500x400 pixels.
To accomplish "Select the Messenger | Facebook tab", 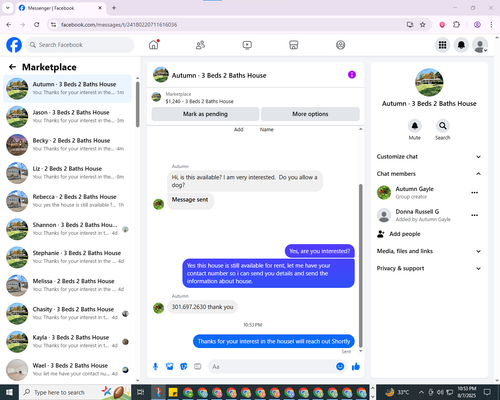I will click(x=60, y=8).
